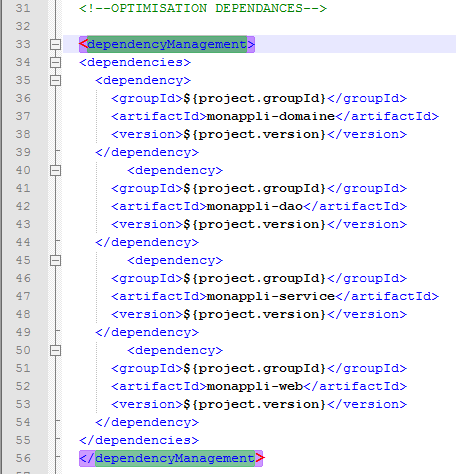Click ${project.groupId} on line 46
This screenshot has height=474, width=456.
(255, 278)
